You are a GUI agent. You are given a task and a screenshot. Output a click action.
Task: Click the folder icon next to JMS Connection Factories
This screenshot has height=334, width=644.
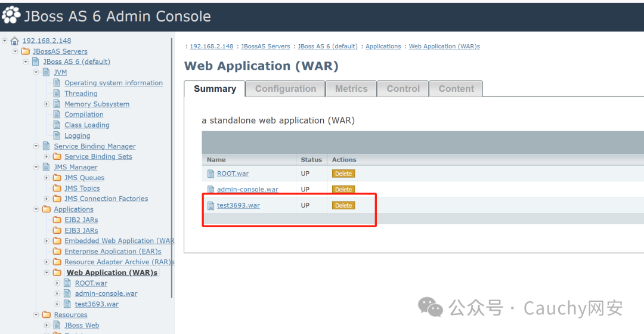(x=57, y=199)
